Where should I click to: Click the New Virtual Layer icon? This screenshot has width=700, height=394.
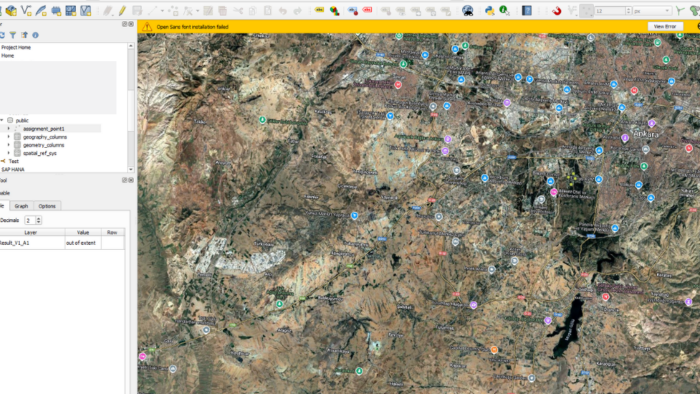click(x=85, y=10)
